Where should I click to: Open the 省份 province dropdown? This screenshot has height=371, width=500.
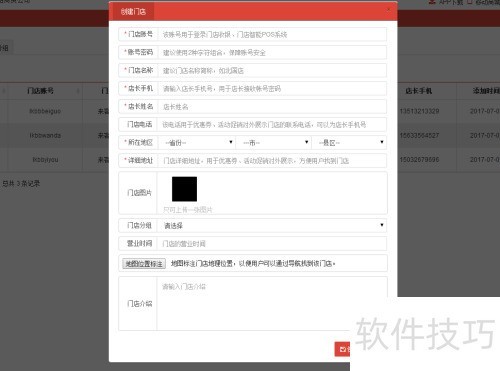[x=197, y=143]
